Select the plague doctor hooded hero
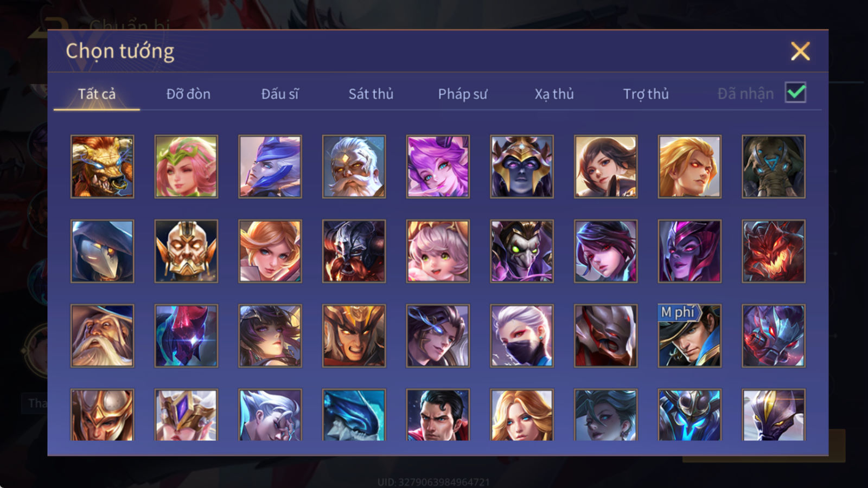This screenshot has width=868, height=488. pos(102,251)
